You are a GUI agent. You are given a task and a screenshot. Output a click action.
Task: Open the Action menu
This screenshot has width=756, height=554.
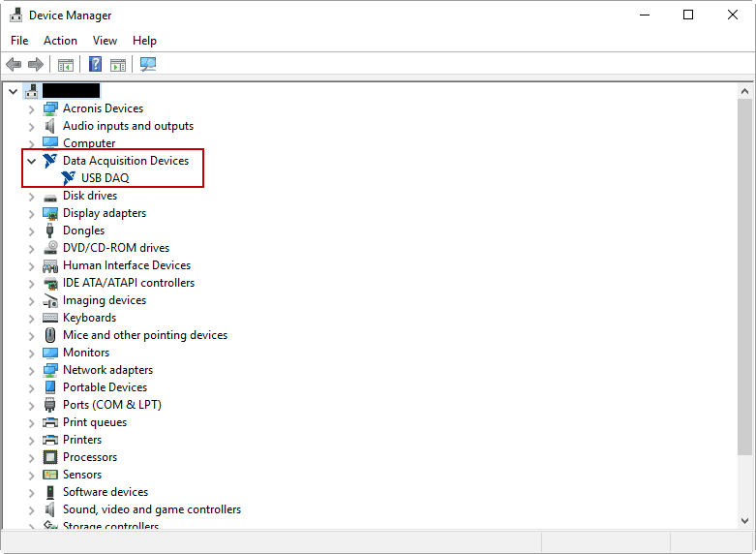point(60,41)
